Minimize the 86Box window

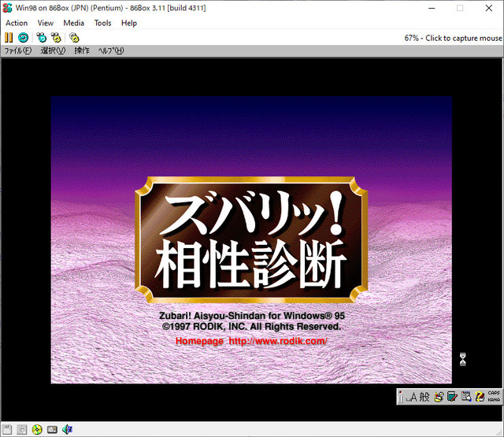point(432,9)
